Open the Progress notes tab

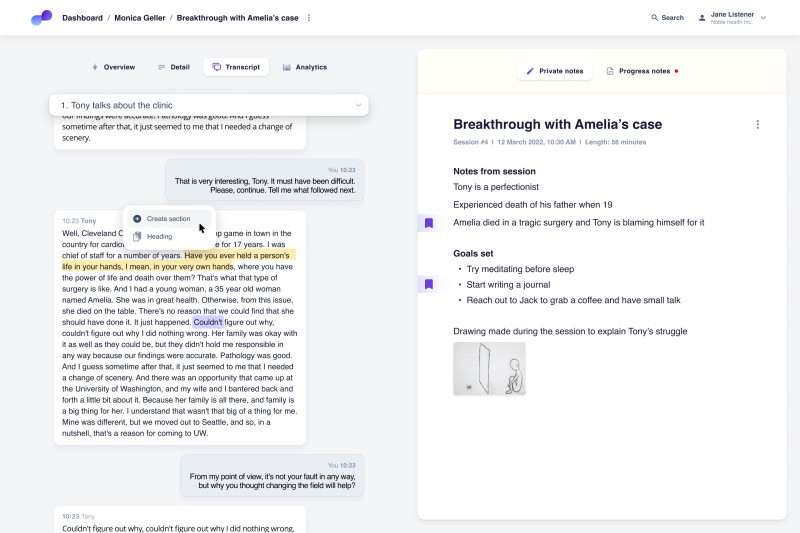[x=642, y=71]
